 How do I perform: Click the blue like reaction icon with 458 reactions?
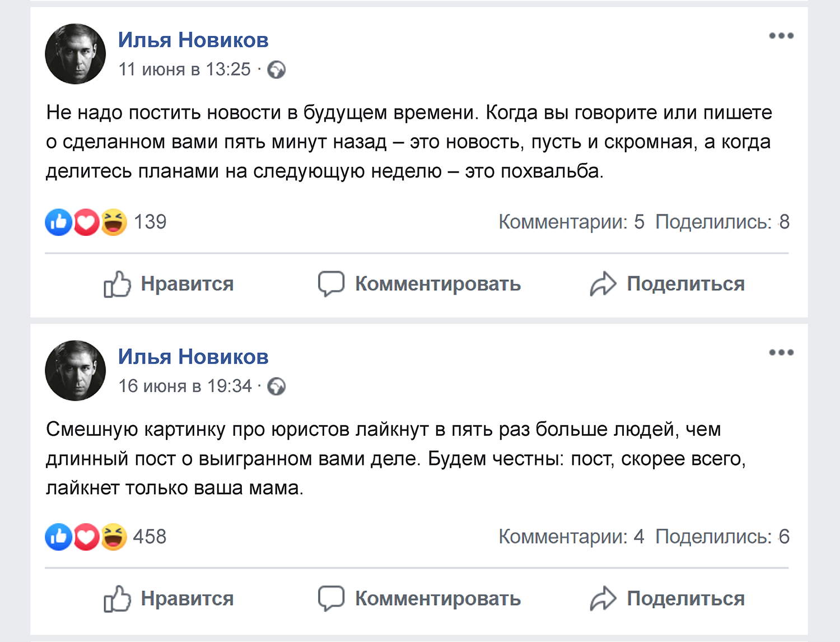tap(59, 537)
